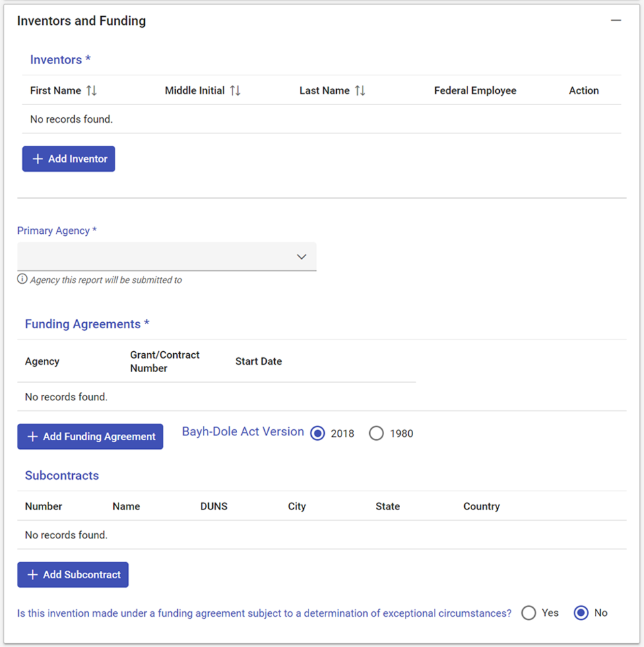The height and width of the screenshot is (647, 644).
Task: Select No for exceptional circumstances question
Action: [x=581, y=613]
